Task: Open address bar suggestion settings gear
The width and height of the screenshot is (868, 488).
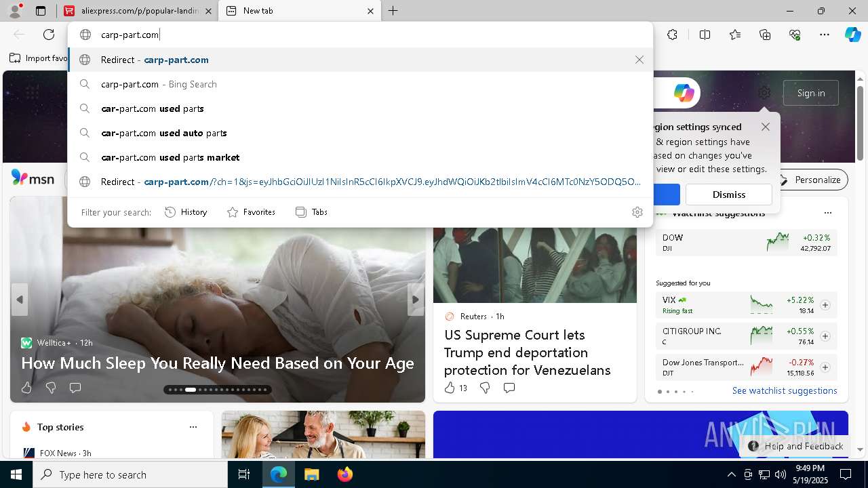Action: pyautogui.click(x=637, y=212)
